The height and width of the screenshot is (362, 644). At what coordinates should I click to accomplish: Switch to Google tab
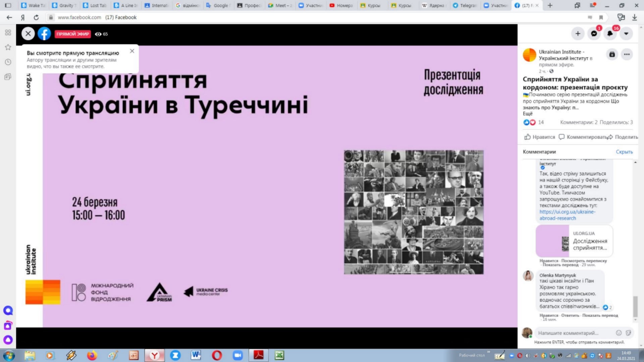coord(219,5)
